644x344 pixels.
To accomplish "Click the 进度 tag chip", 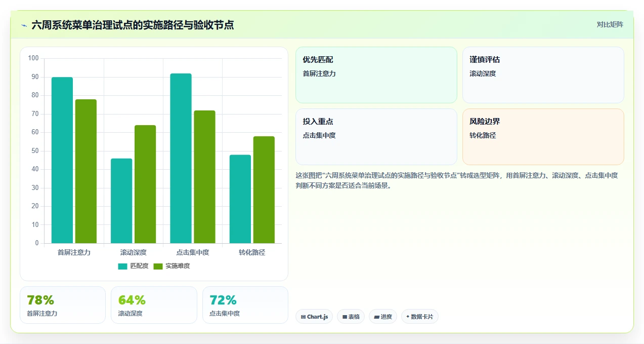I will click(x=383, y=317).
